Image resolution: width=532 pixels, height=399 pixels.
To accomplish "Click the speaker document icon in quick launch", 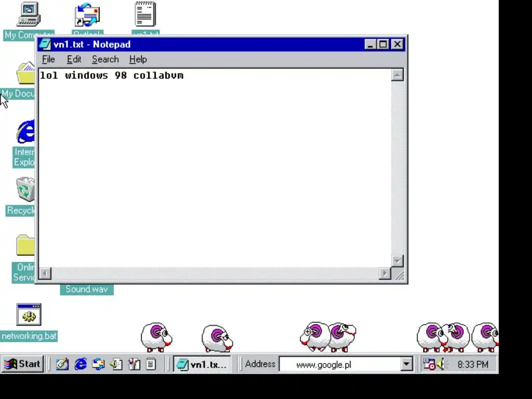I will point(116,364).
